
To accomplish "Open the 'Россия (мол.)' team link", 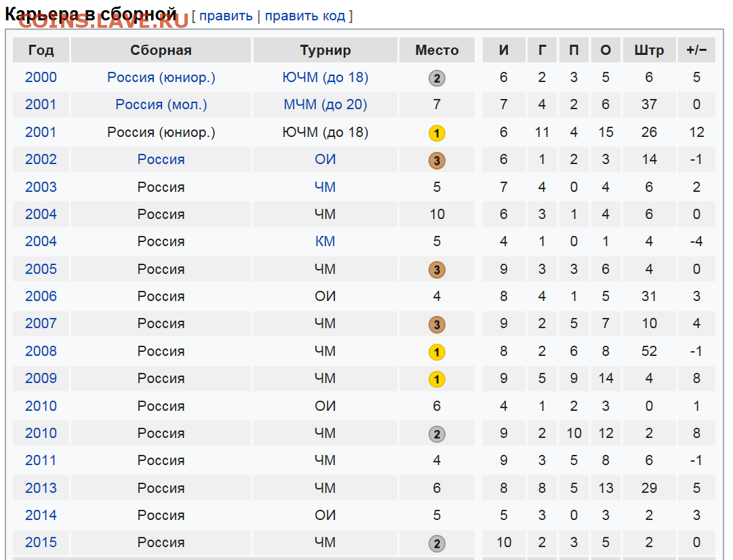I will (161, 104).
